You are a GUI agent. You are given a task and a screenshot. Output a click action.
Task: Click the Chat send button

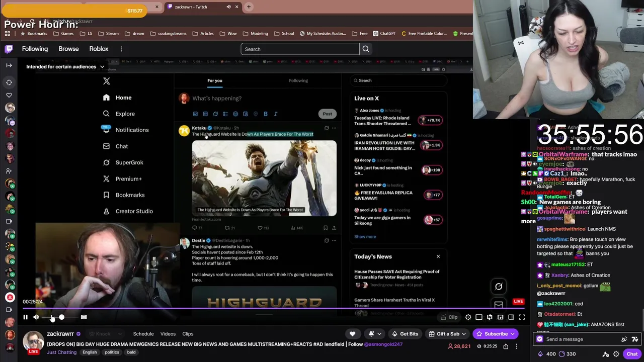tap(632, 354)
